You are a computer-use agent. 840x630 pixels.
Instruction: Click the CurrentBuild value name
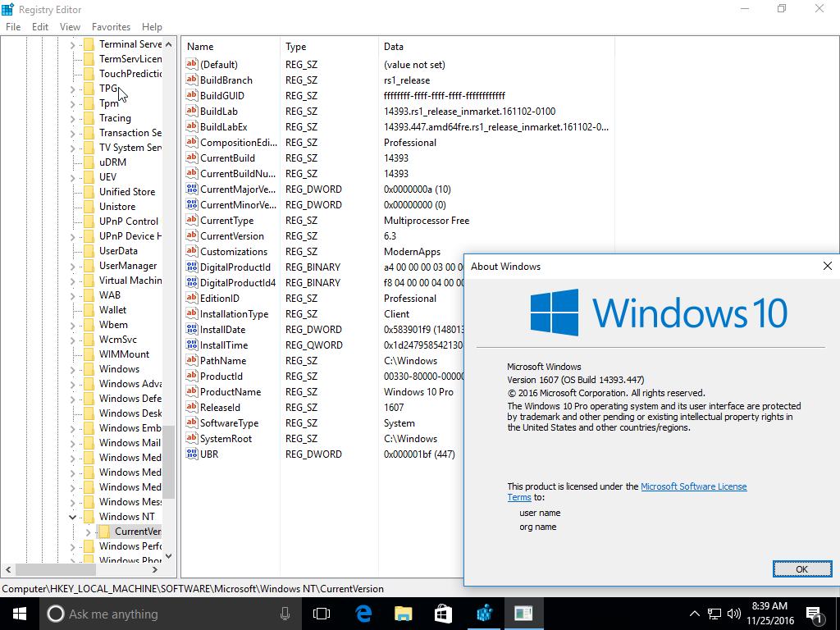click(x=227, y=158)
